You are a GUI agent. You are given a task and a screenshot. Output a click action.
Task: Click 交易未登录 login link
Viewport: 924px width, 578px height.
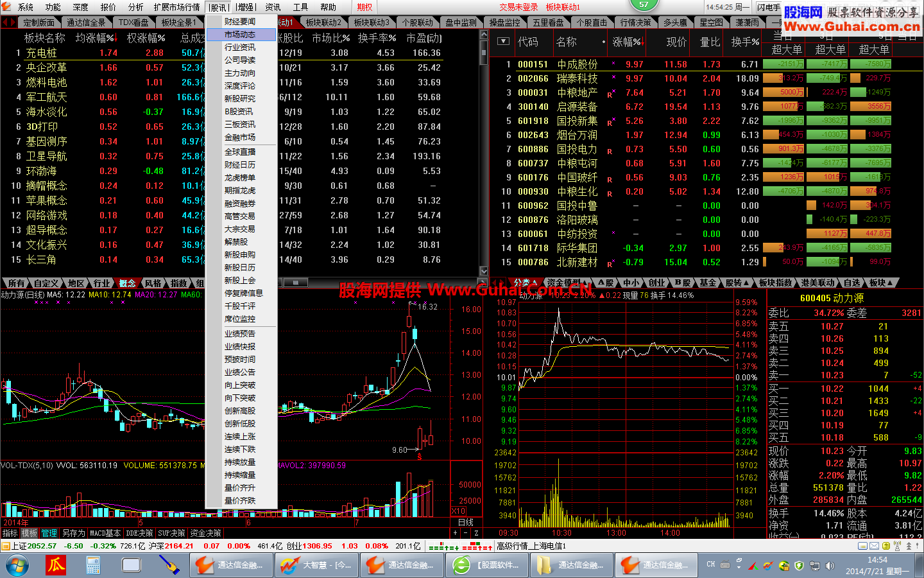518,7
